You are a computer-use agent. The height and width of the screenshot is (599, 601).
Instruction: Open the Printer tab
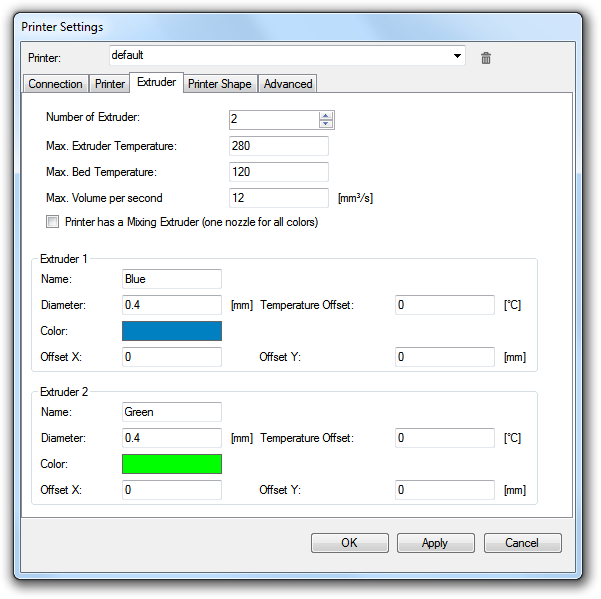click(x=110, y=84)
